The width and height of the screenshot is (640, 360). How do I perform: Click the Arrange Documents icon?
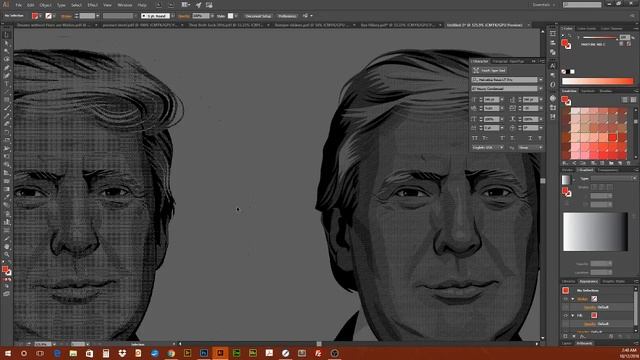(x=186, y=5)
